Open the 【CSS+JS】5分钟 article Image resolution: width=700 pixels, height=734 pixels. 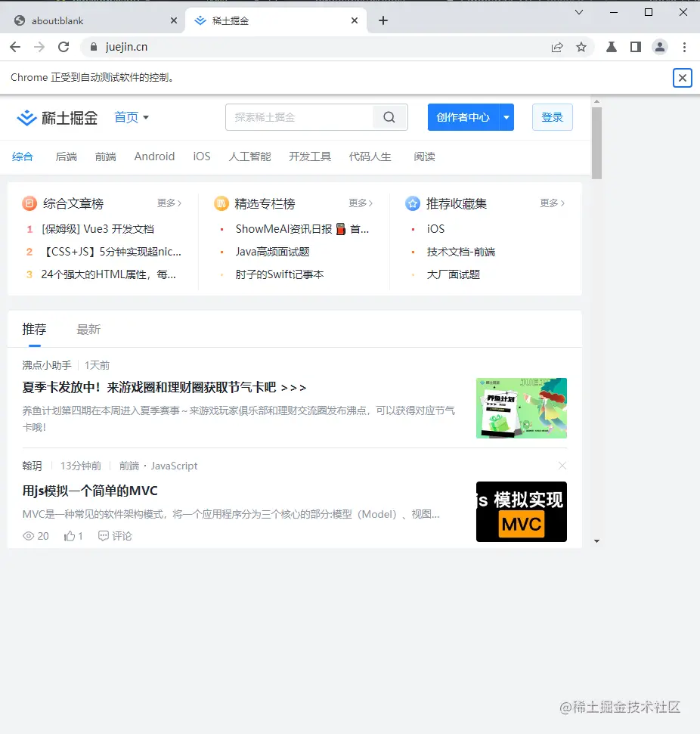tap(111, 252)
